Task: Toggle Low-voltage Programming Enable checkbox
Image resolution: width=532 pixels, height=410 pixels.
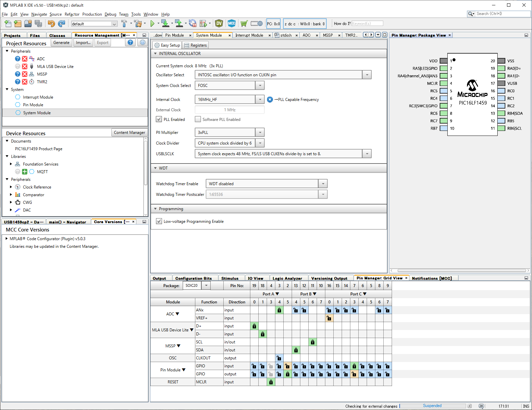Action: pos(159,221)
